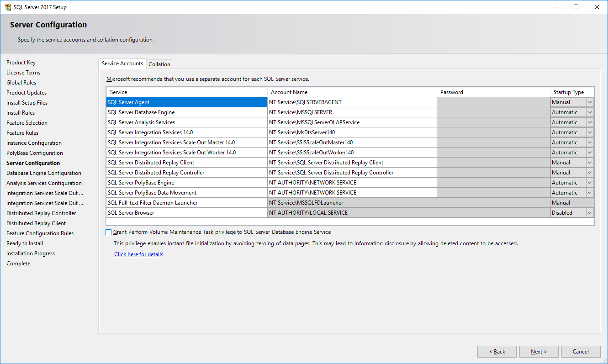Maximize the SQL Server 2017 Setup window
Viewport: 608px width, 364px height.
click(x=576, y=7)
